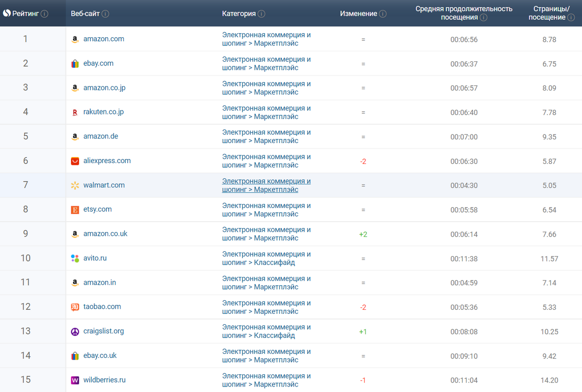
Task: Click the Similarweb logo in Рейтинг header
Action: click(7, 14)
